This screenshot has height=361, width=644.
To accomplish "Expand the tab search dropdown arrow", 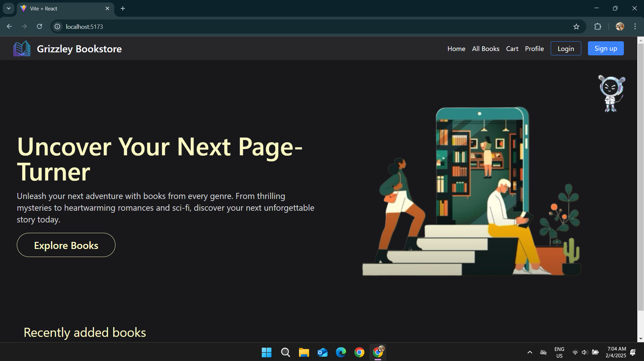I will [x=9, y=8].
